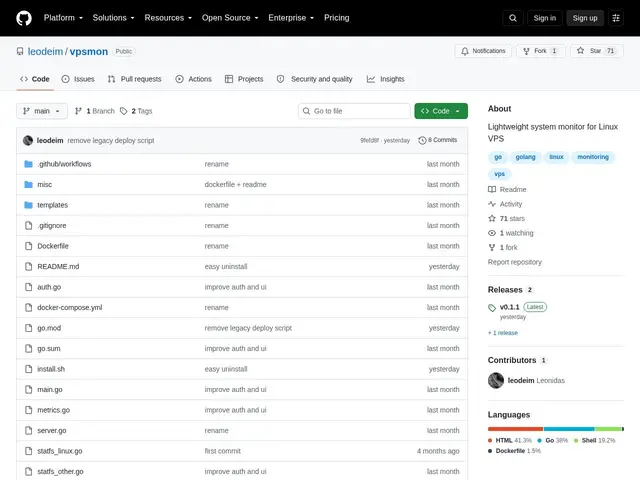Image resolution: width=640 pixels, height=480 pixels.
Task: Focus the Go to file search field
Action: point(354,111)
